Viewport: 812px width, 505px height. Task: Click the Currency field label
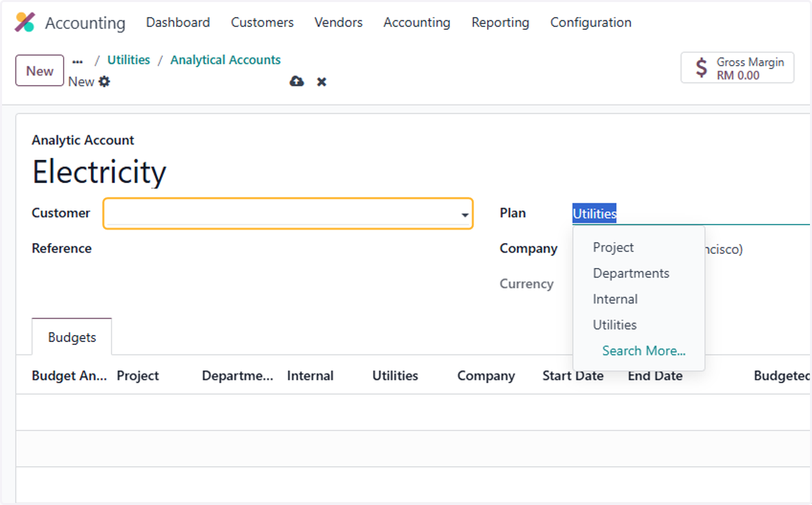coord(526,284)
